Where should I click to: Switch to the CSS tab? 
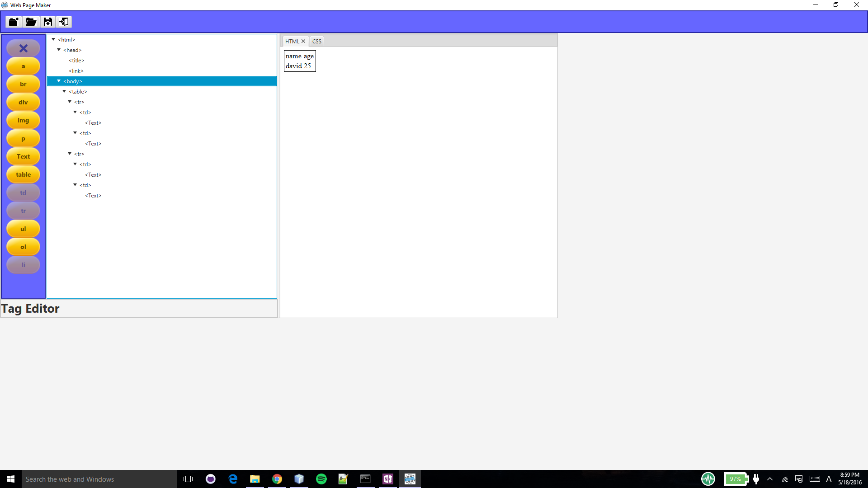coord(316,41)
